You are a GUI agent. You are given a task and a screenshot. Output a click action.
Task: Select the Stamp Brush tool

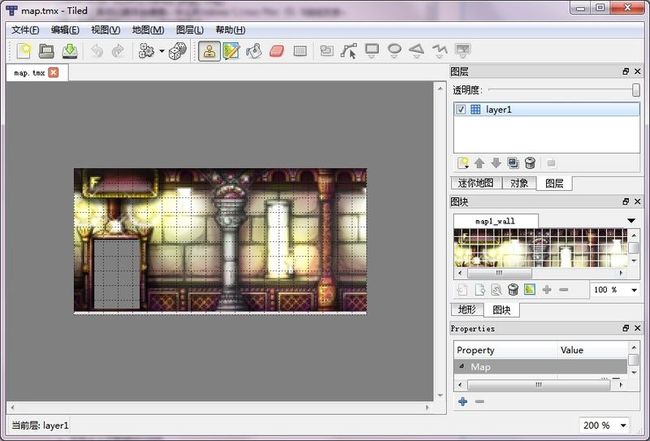[x=209, y=51]
